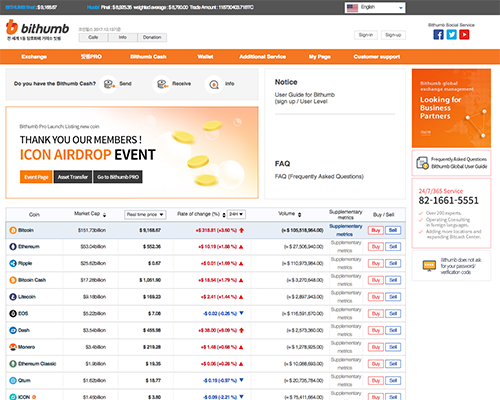Viewport: 500px width, 400px height.
Task: Click Looking for Business Partners banner
Action: click(x=451, y=108)
